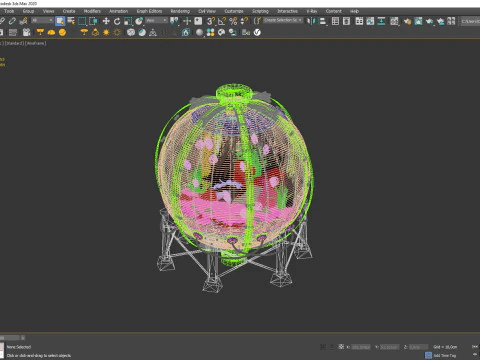Create a V-Ray dome light
This screenshot has height=360, width=480.
(51, 32)
